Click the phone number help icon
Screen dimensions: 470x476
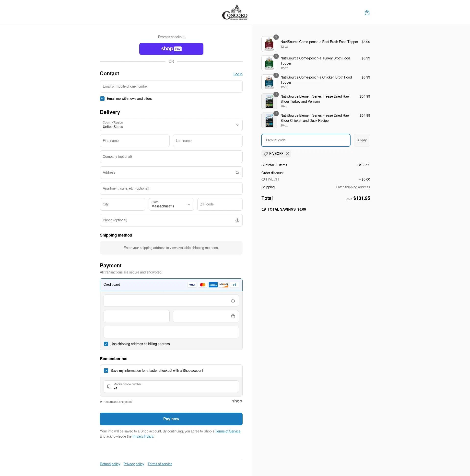[x=237, y=220]
